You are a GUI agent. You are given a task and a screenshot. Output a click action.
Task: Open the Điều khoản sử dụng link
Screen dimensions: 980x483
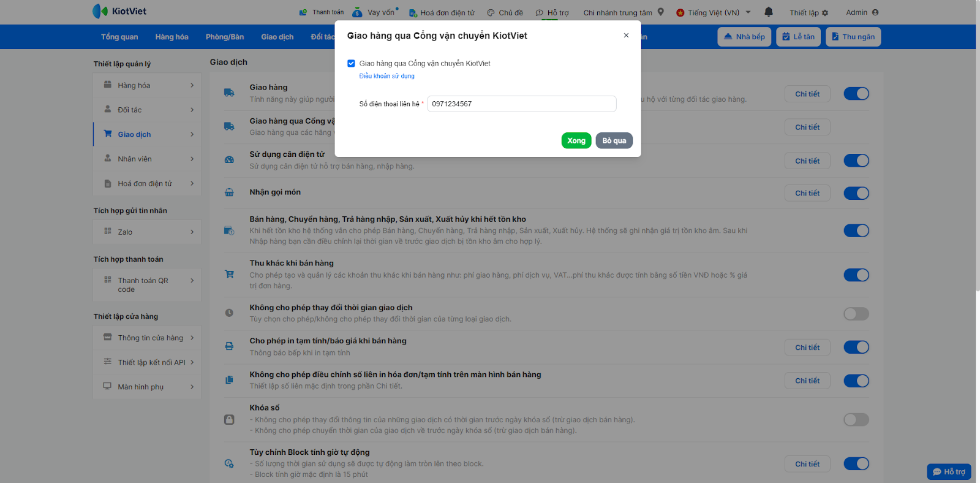[387, 76]
